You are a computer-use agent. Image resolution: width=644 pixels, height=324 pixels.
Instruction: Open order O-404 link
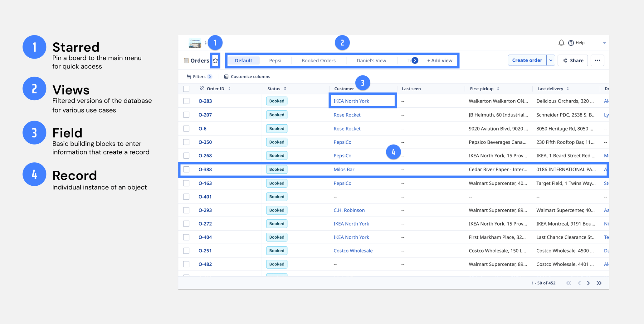click(x=205, y=237)
